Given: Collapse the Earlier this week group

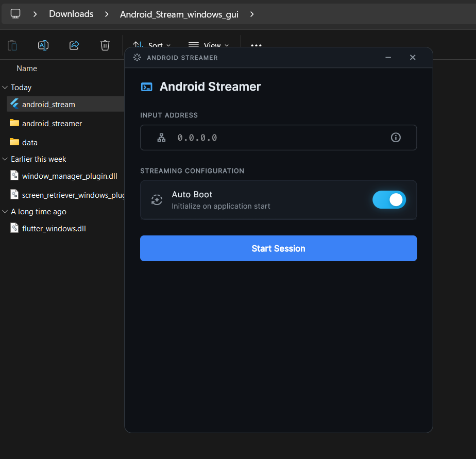Looking at the screenshot, I should pyautogui.click(x=5, y=159).
